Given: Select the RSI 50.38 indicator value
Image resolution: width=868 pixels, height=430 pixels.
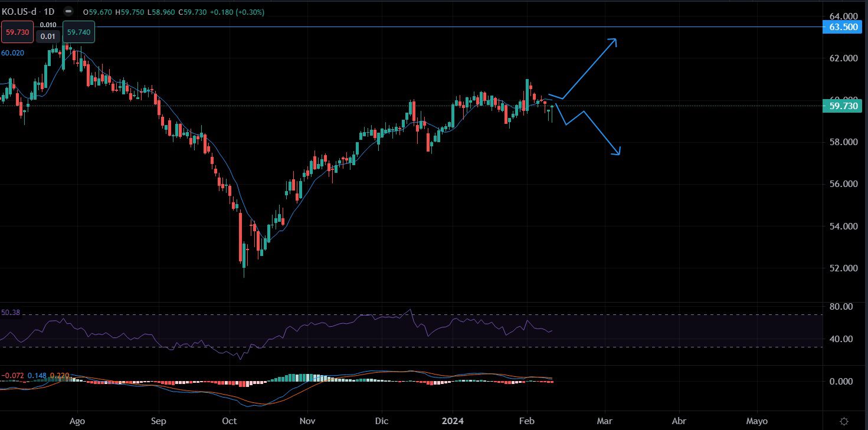Looking at the screenshot, I should pos(11,313).
